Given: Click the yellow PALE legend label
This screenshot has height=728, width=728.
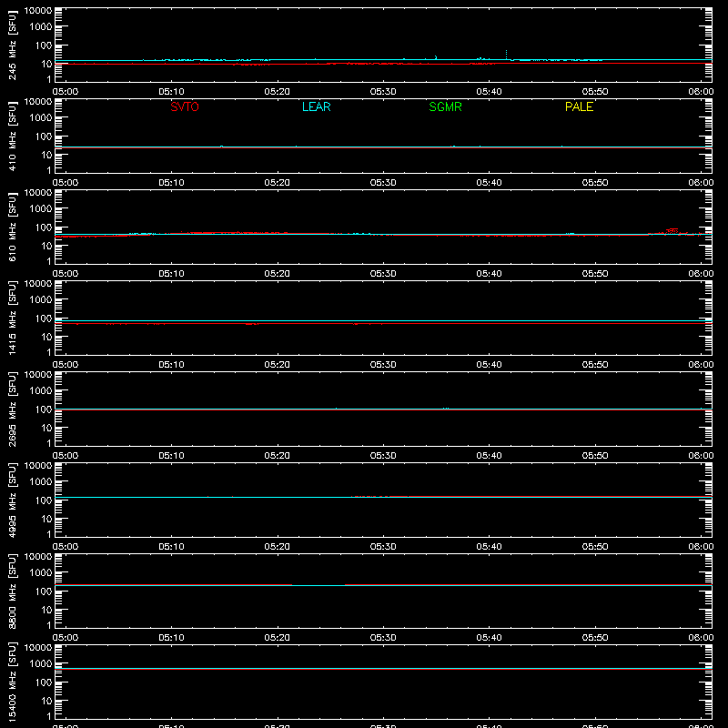Looking at the screenshot, I should pos(579,106).
